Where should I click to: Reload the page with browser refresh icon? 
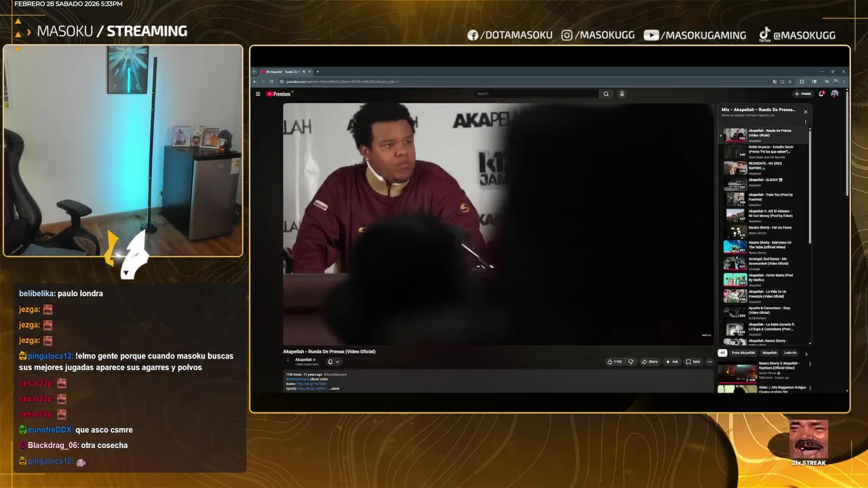click(271, 81)
